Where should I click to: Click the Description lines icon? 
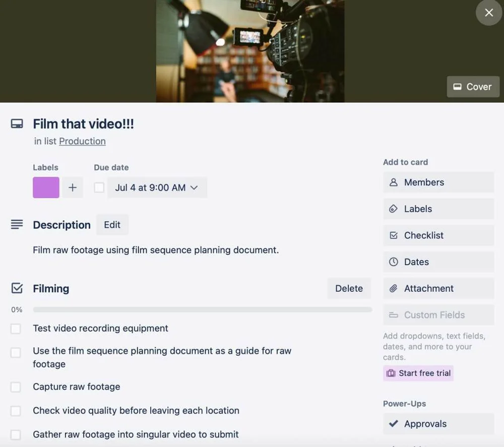(x=17, y=224)
